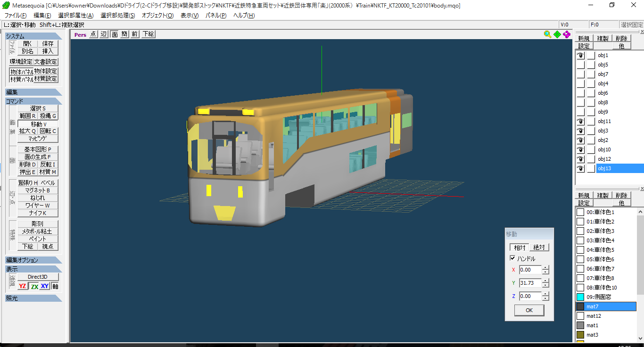
Task: Uncheck the ハンドル checkbox in Move panel
Action: [512, 258]
